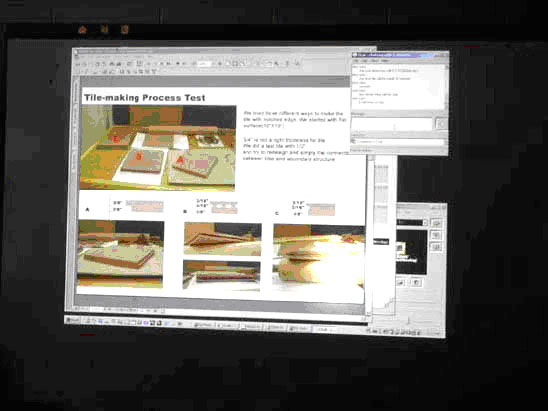This screenshot has width=548, height=411.
Task: Click the third icon button in the right panel column
Action: click(436, 247)
